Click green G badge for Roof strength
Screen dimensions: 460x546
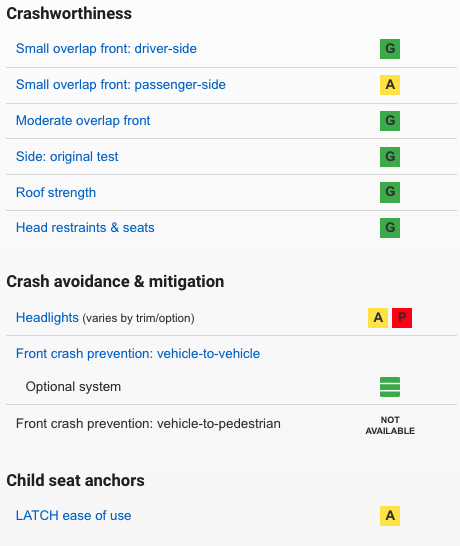point(390,192)
